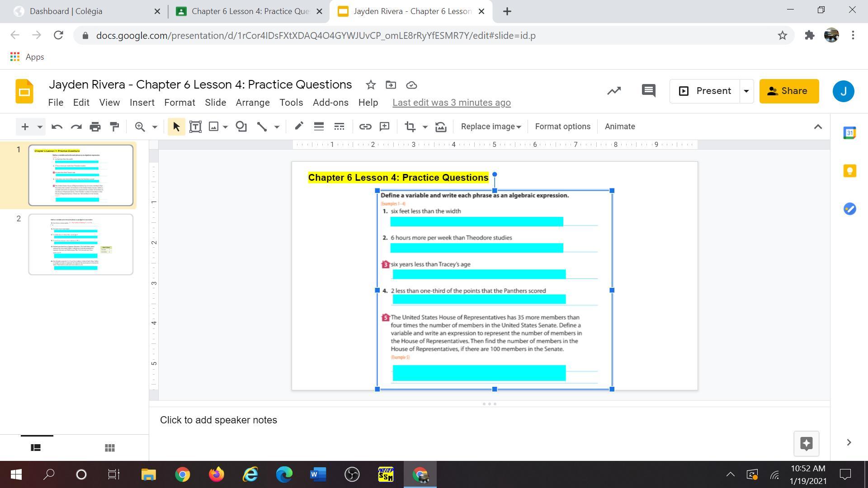Open the Present options dropdown arrow
This screenshot has width=868, height=488.
[746, 91]
